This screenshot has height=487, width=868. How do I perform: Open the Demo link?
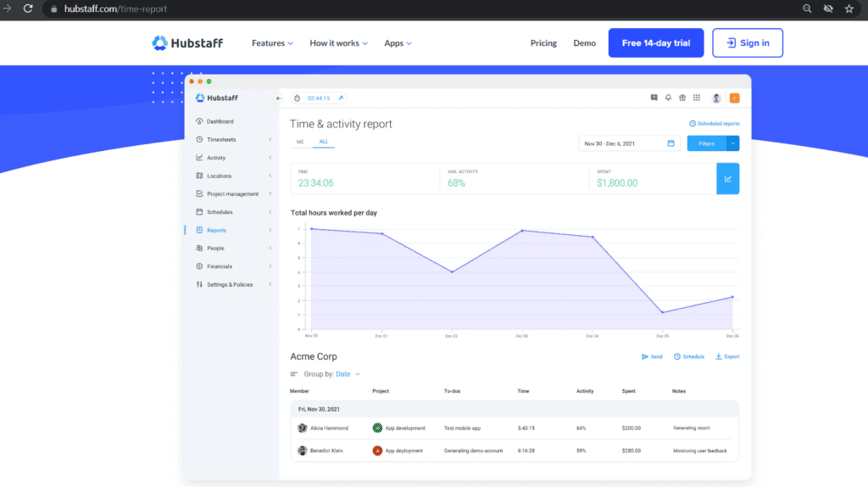(585, 42)
